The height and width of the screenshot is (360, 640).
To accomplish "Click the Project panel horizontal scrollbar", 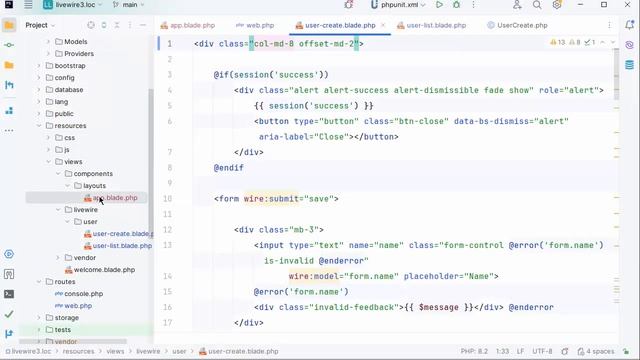I will click(x=73, y=341).
